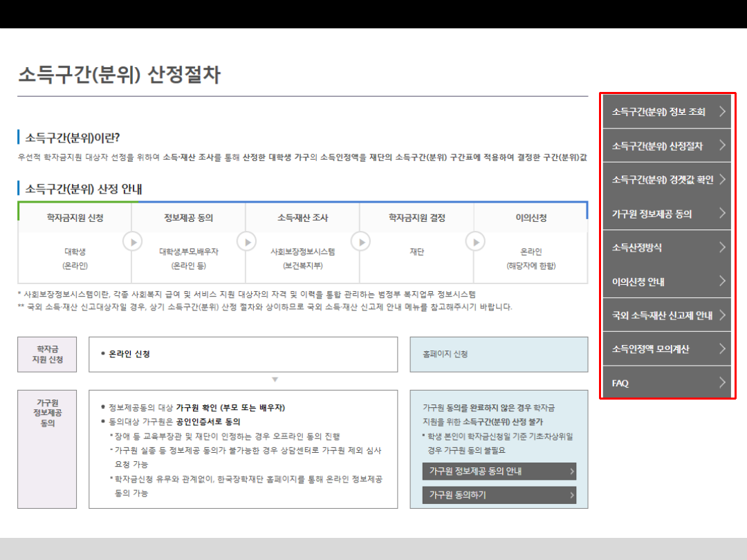Click the down triangle below 온라인 신청 box
The height and width of the screenshot is (560, 747).
[275, 380]
